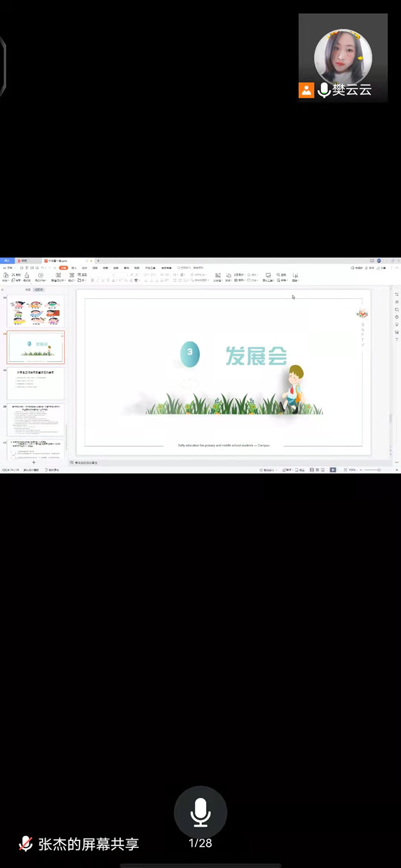Tap the orange person icon beside 樊云云
Image resolution: width=401 pixels, height=868 pixels.
[306, 90]
